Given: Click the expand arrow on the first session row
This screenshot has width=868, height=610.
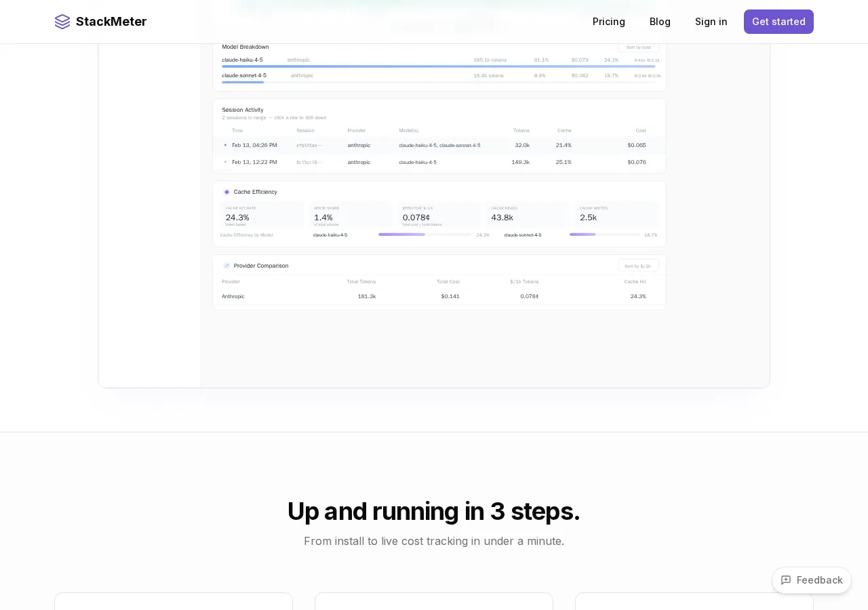Looking at the screenshot, I should click(225, 145).
